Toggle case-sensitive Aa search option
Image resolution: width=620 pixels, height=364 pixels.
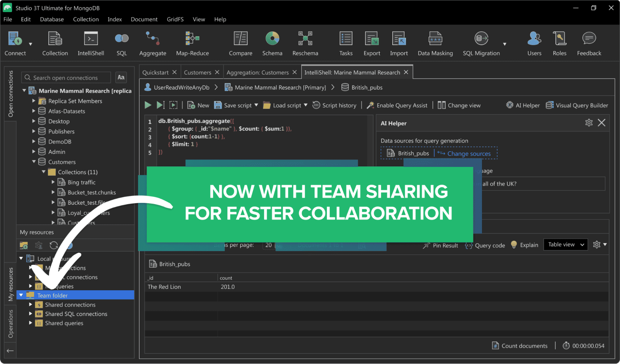tap(121, 77)
